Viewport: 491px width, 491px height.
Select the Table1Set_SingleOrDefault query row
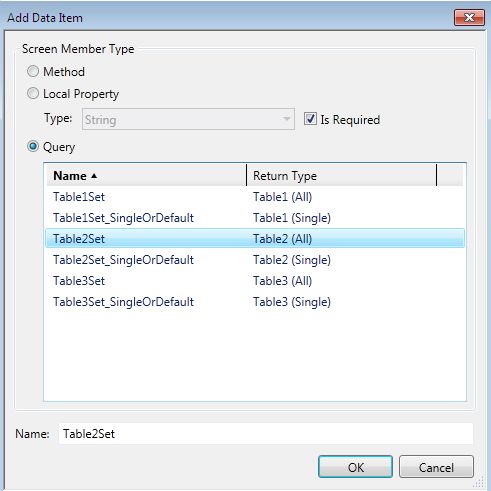[255, 218]
